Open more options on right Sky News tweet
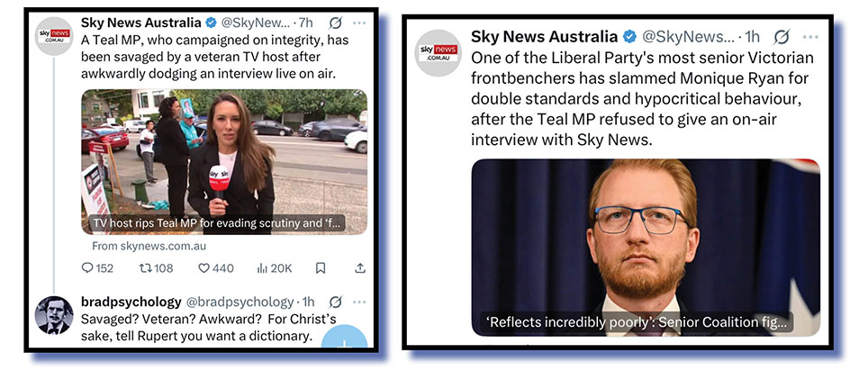The width and height of the screenshot is (868, 371). (809, 37)
